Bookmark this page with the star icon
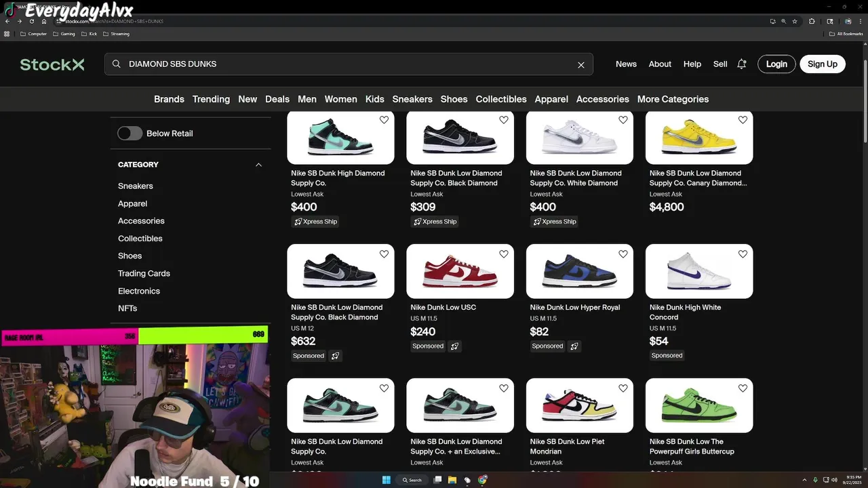Image resolution: width=868 pixels, height=488 pixels. click(x=795, y=21)
